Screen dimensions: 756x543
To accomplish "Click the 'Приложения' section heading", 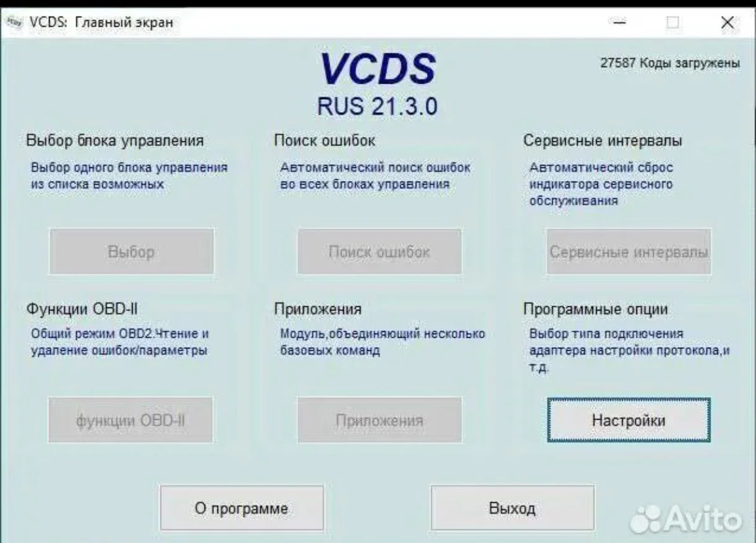I will [318, 308].
